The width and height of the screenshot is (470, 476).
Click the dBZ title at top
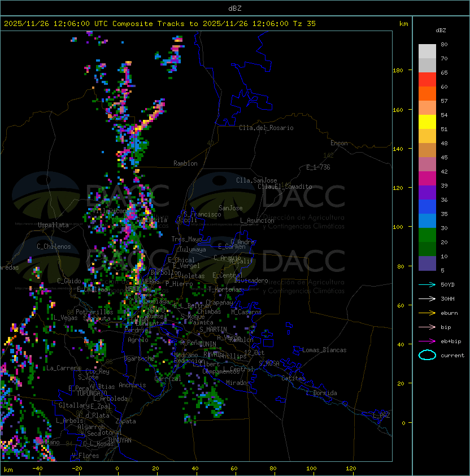point(235,8)
